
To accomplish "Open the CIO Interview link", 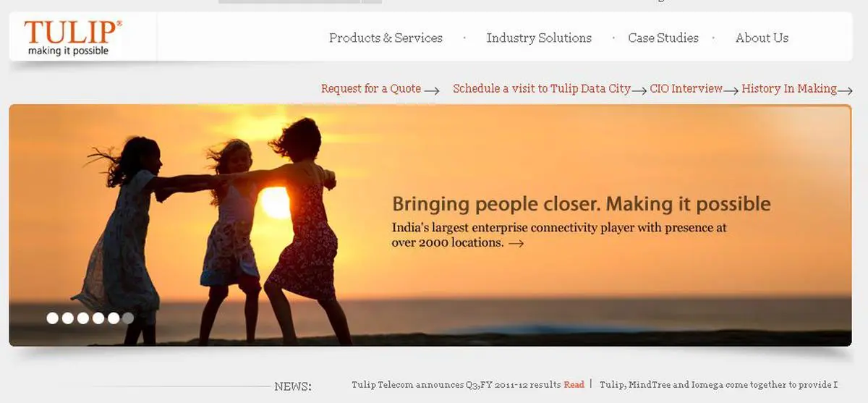I will pyautogui.click(x=686, y=88).
